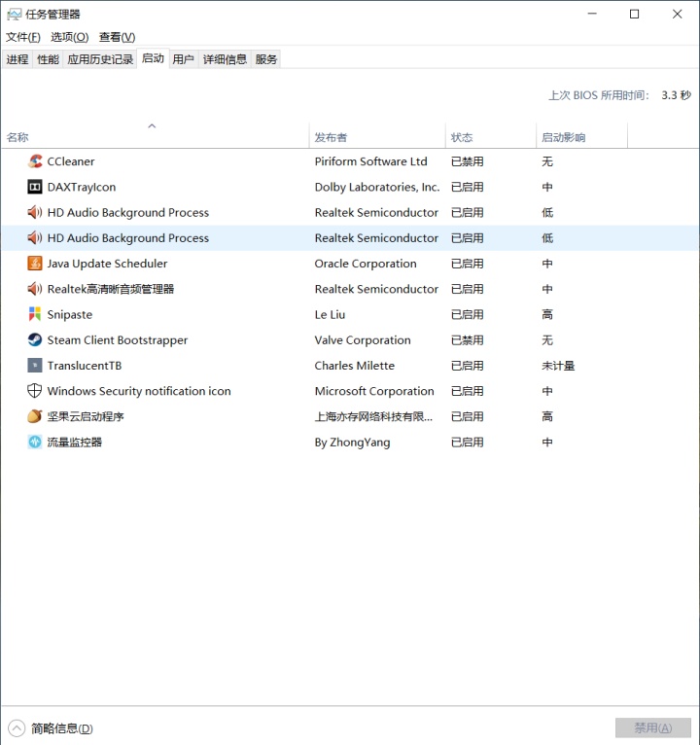The image size is (700, 745).
Task: Click the DAXTrayIcon Dolby icon
Action: click(35, 187)
